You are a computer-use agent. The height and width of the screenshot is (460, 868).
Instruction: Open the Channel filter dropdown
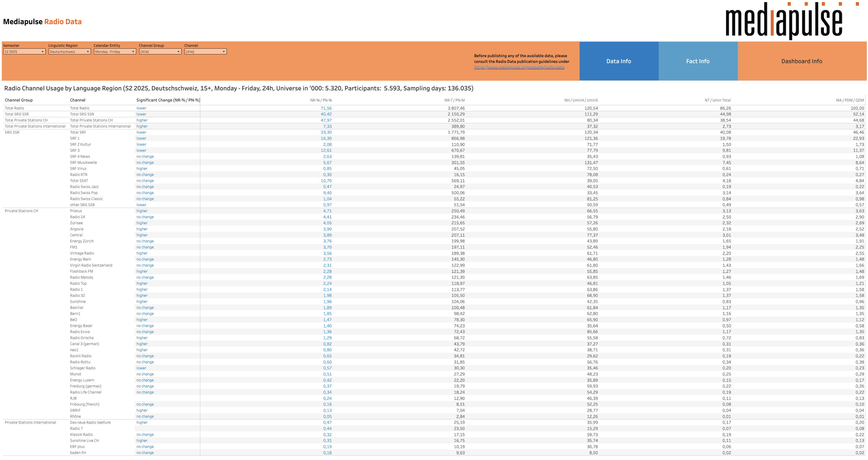tap(205, 52)
